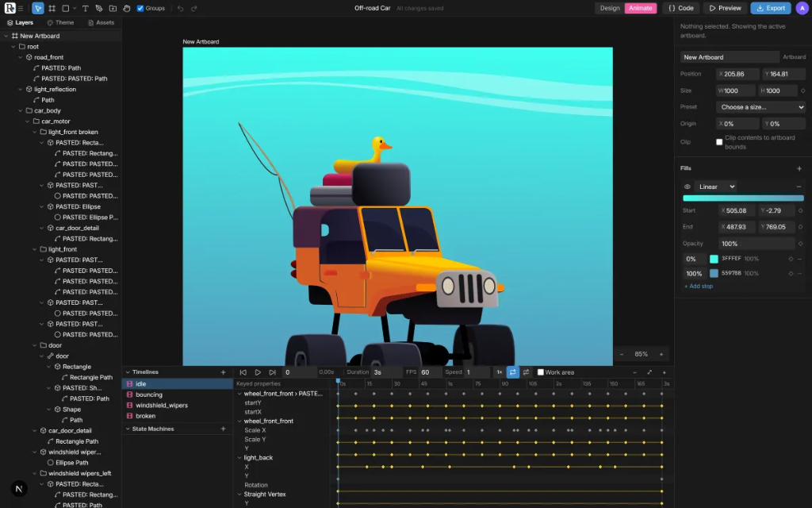The image size is (812, 508).
Task: Enable the Work area checkbox
Action: pos(541,372)
